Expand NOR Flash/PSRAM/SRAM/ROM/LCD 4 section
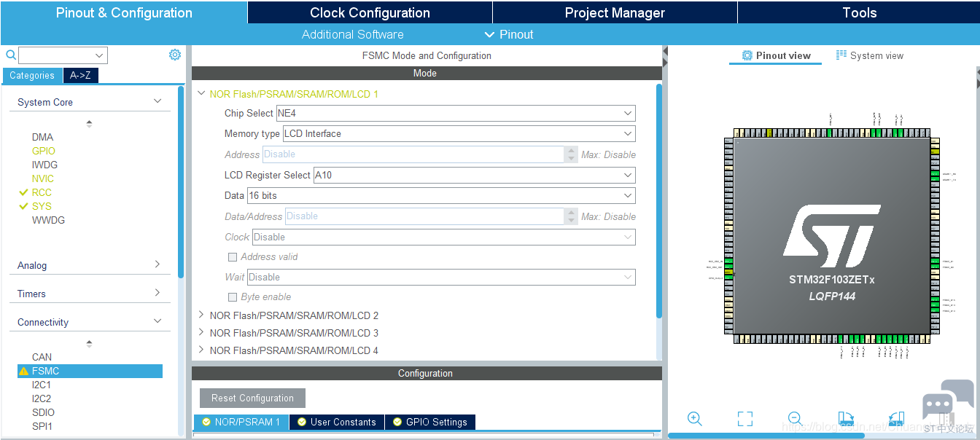Image resolution: width=980 pixels, height=440 pixels. (x=201, y=350)
